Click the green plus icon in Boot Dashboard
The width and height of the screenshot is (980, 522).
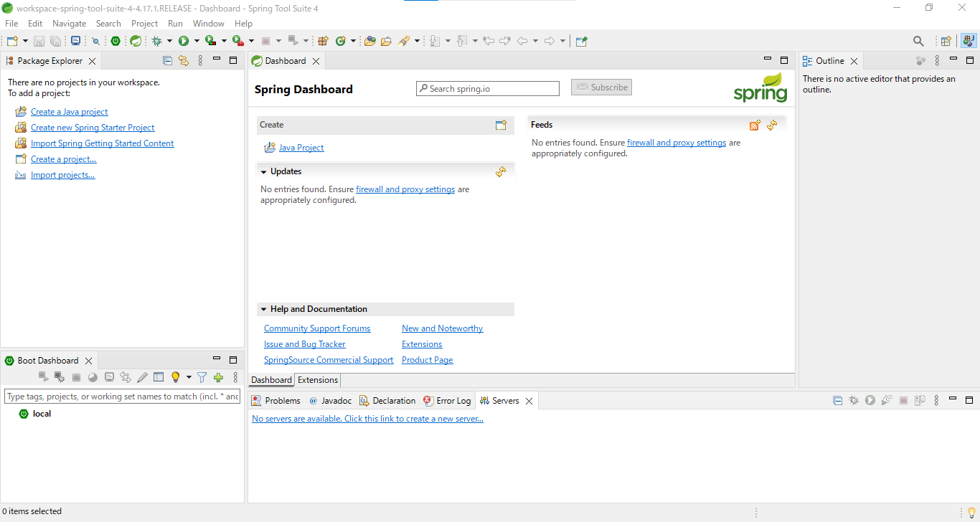219,377
